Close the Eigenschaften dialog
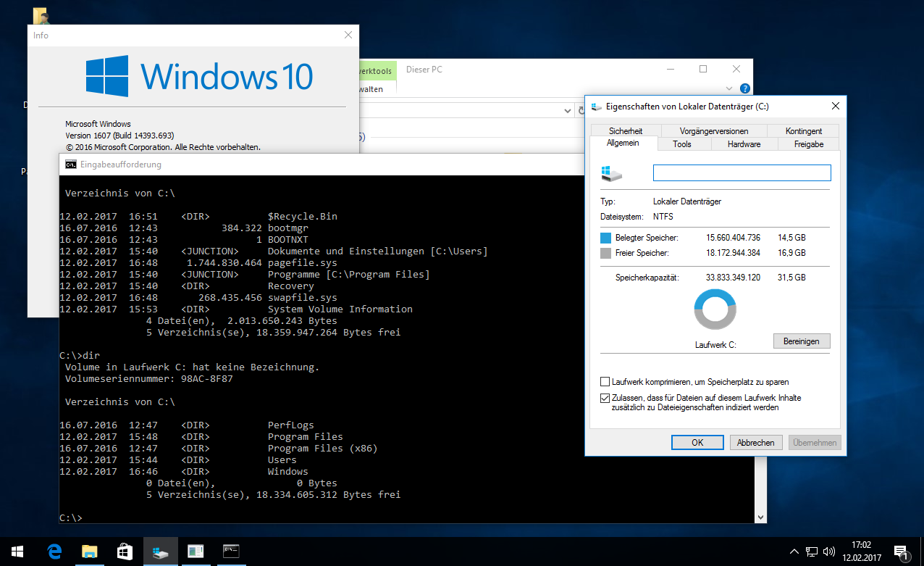The height and width of the screenshot is (566, 924). pos(835,107)
